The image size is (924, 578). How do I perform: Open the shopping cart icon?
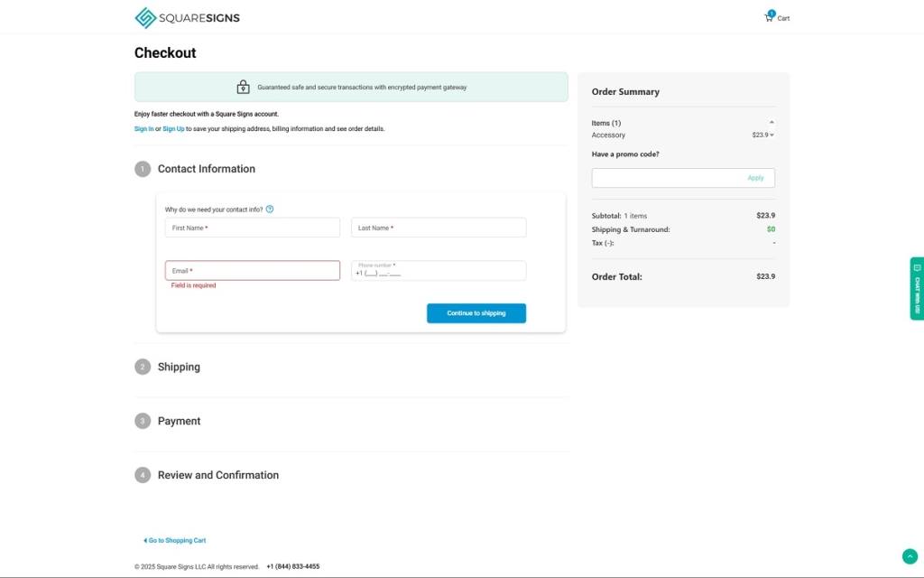pyautogui.click(x=769, y=17)
